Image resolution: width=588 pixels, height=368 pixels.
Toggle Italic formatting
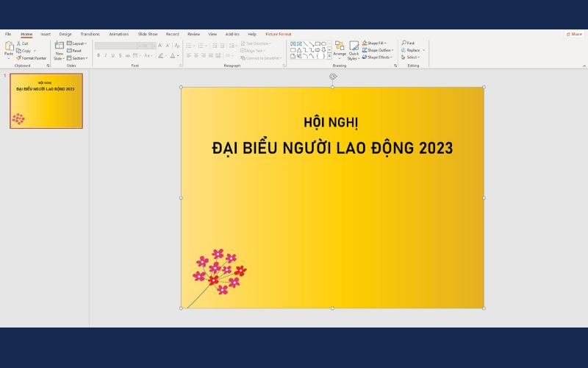105,56
